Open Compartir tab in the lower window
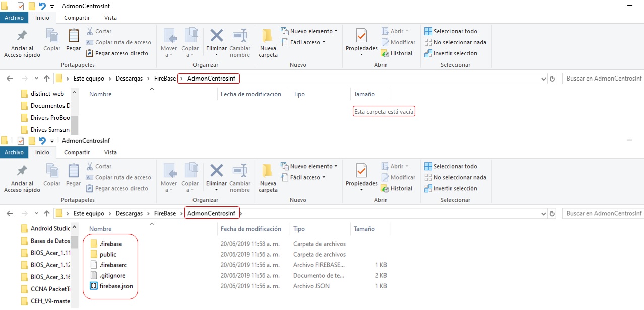Screen dimensions: 644x310 [77, 152]
